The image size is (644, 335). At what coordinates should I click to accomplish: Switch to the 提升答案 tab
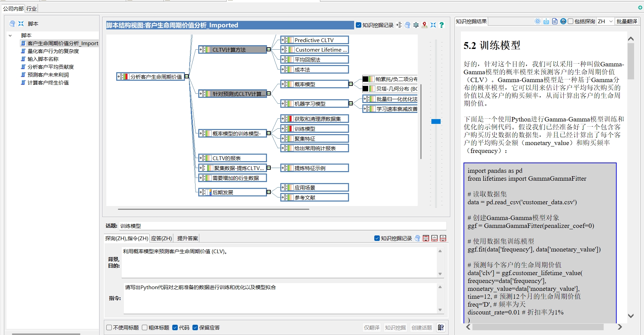coord(187,238)
